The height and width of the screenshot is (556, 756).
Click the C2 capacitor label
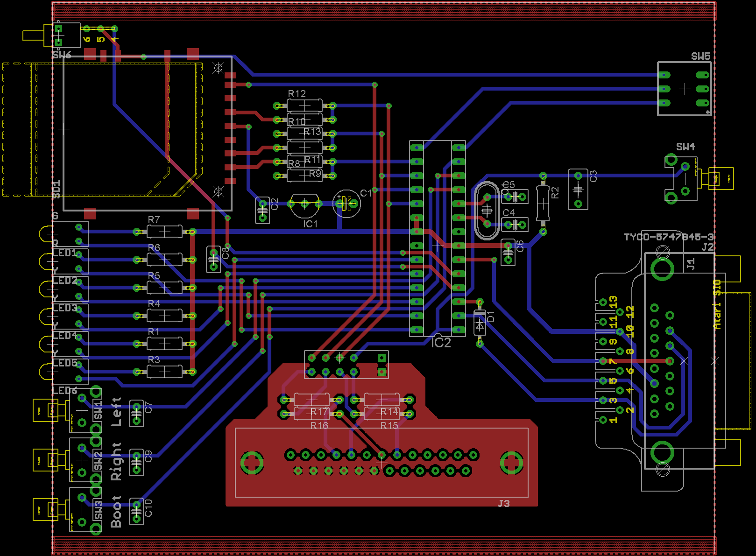click(x=275, y=204)
